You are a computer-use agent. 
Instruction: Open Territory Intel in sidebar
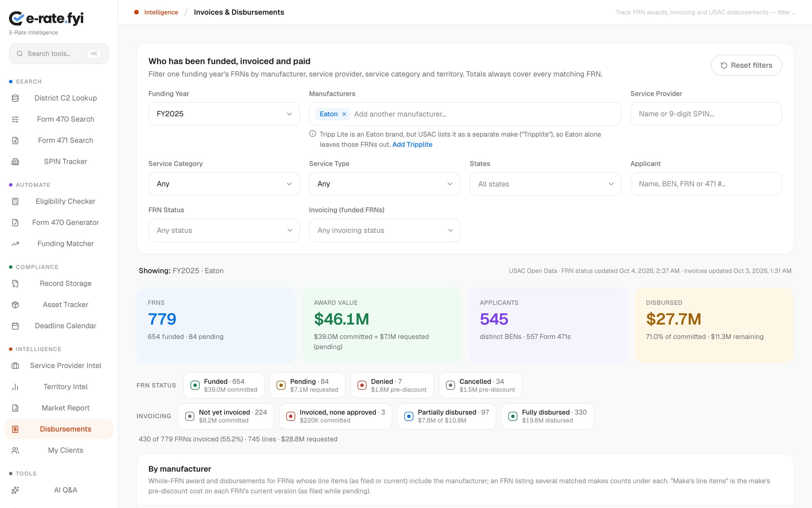pyautogui.click(x=59, y=387)
